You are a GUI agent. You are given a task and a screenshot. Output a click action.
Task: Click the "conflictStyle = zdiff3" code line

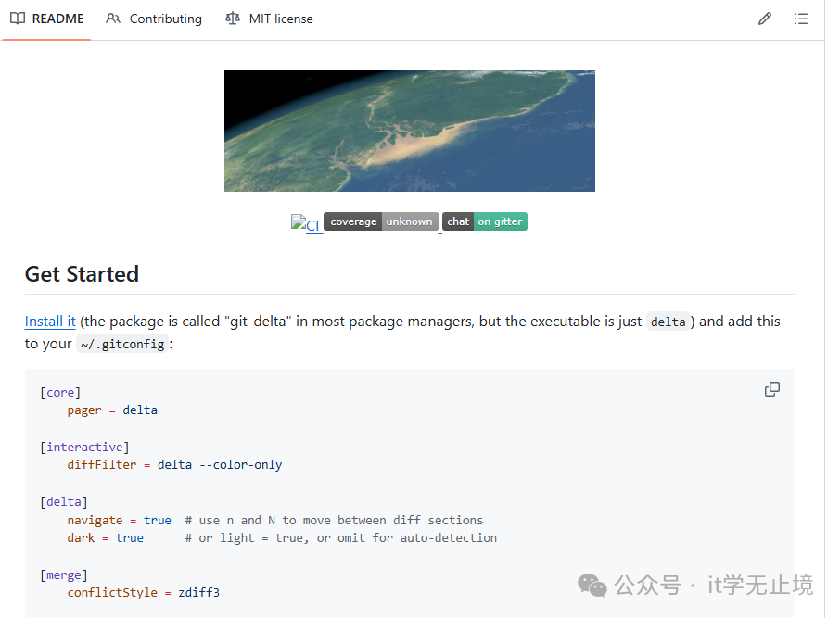pyautogui.click(x=143, y=592)
